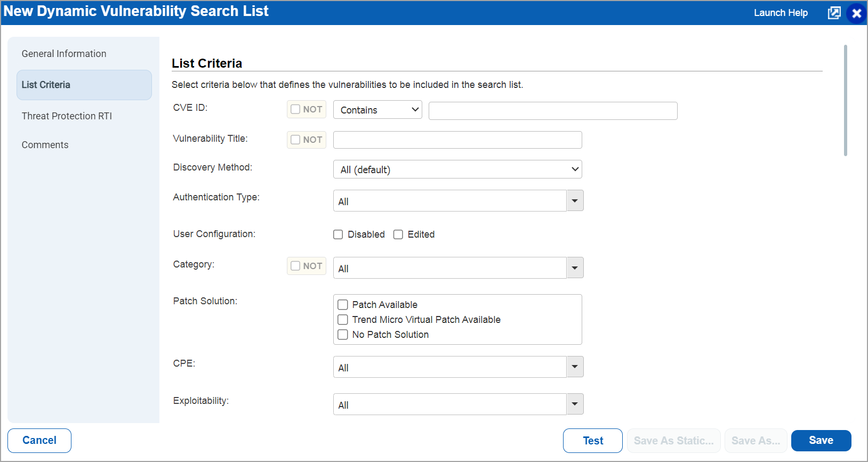Click the Vulnerability Title text field

pos(457,140)
